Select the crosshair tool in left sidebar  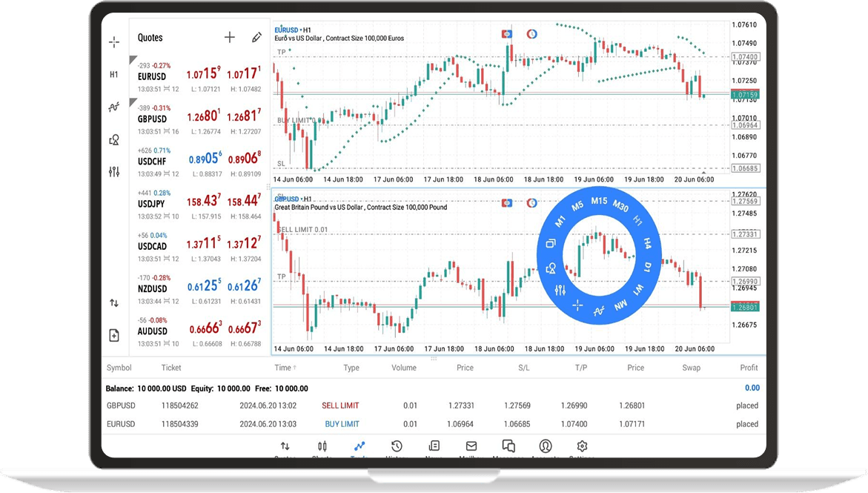114,42
